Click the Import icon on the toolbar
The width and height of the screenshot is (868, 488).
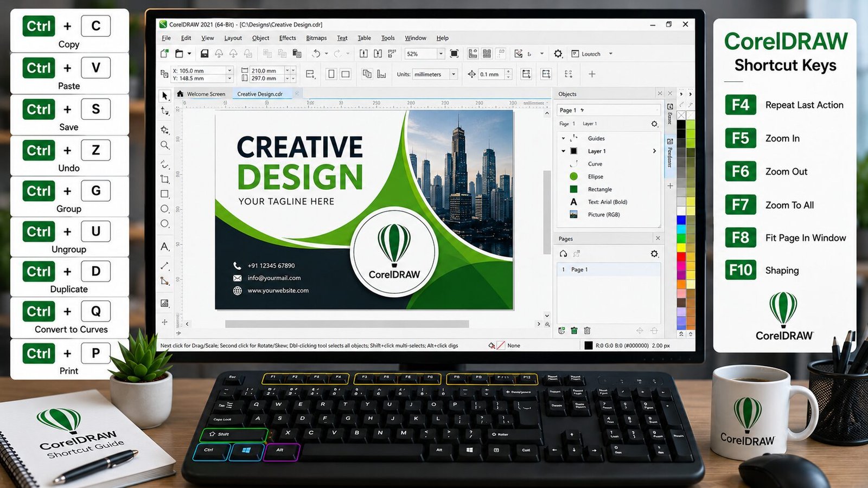(x=363, y=54)
